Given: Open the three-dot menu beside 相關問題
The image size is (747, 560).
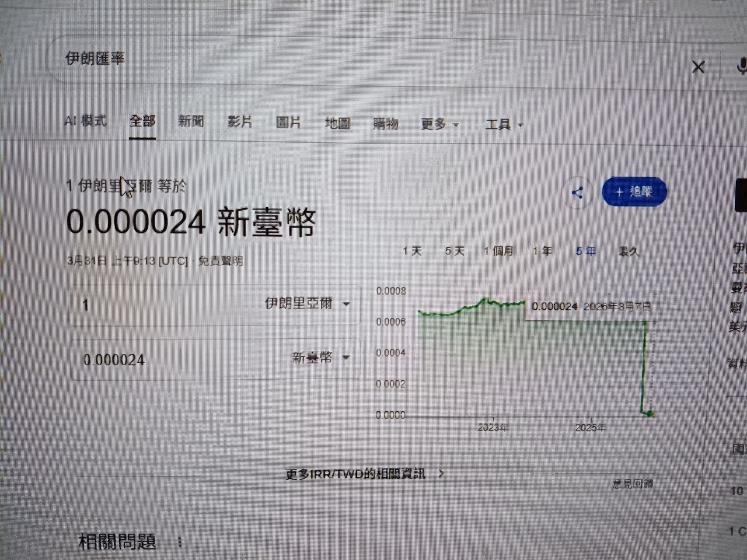Looking at the screenshot, I should (x=180, y=542).
